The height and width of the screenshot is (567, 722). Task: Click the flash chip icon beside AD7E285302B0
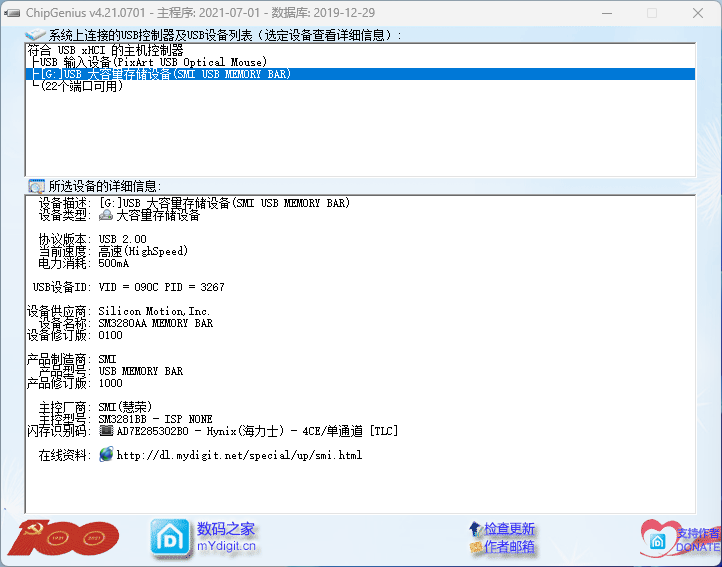coord(106,431)
